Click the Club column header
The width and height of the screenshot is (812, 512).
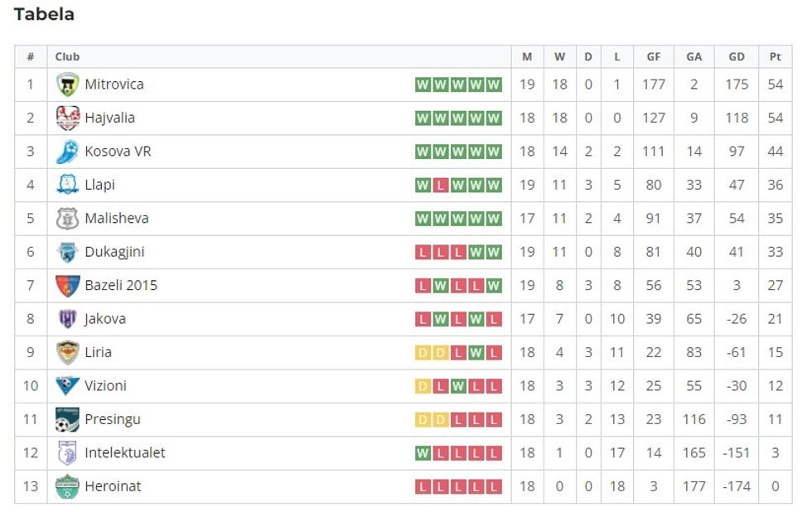[x=67, y=57]
